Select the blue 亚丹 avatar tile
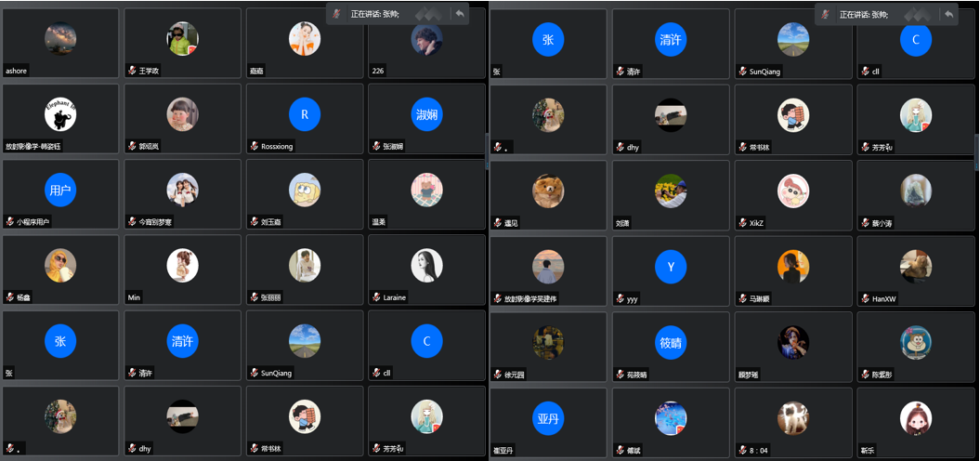Screen dimensions: 980x461 click(548, 418)
